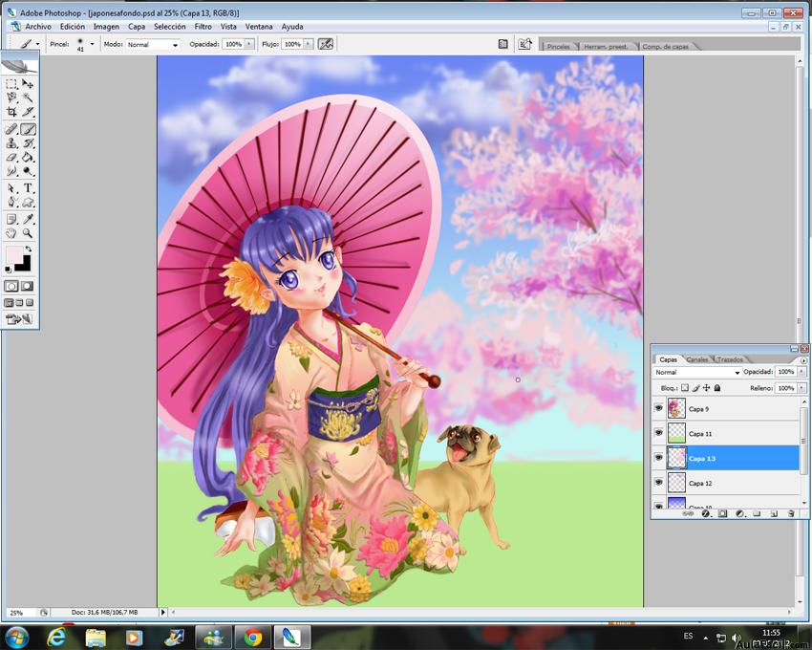Viewport: 812px width, 650px height.
Task: Open layer blend mode dropdown in Capas
Action: click(x=737, y=372)
